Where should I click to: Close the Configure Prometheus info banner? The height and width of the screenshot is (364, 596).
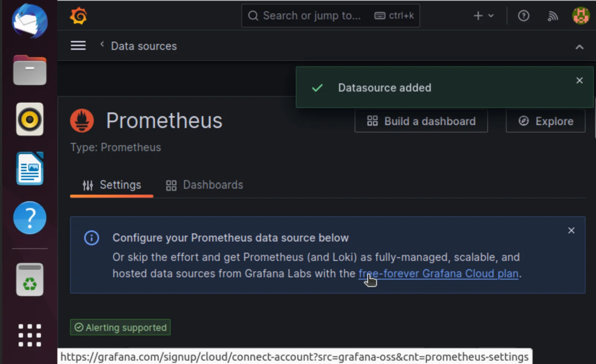(x=571, y=230)
